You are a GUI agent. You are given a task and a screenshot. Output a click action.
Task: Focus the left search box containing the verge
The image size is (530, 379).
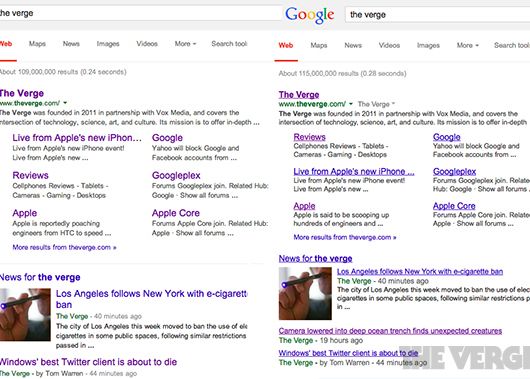tap(140, 13)
